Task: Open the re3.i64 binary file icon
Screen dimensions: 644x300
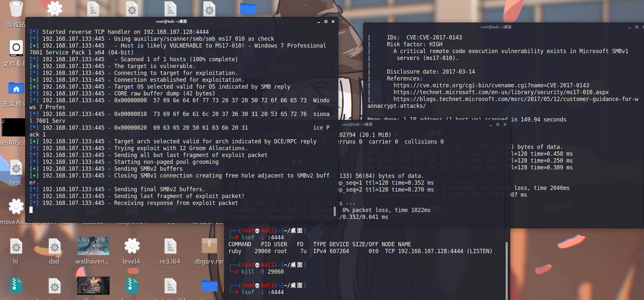Action: [x=170, y=247]
